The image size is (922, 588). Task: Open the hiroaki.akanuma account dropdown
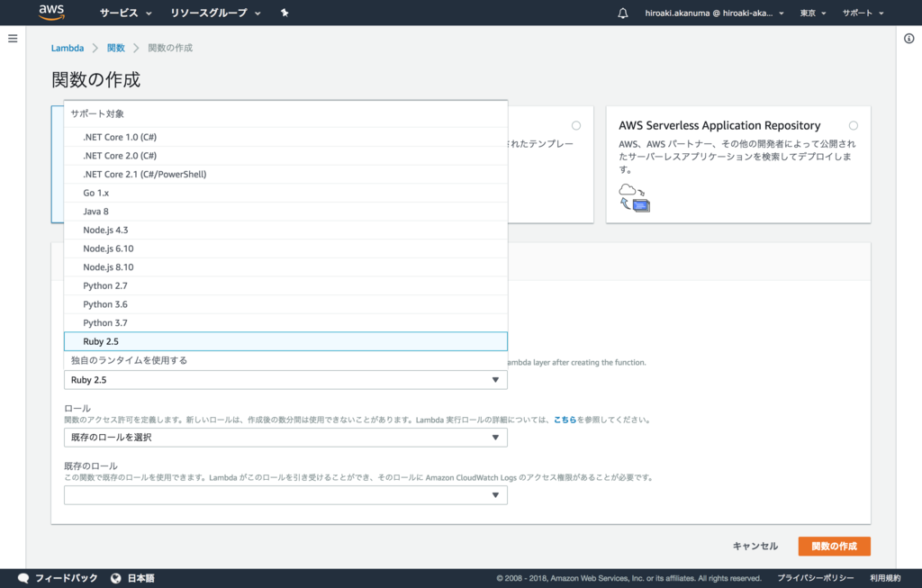tap(714, 13)
